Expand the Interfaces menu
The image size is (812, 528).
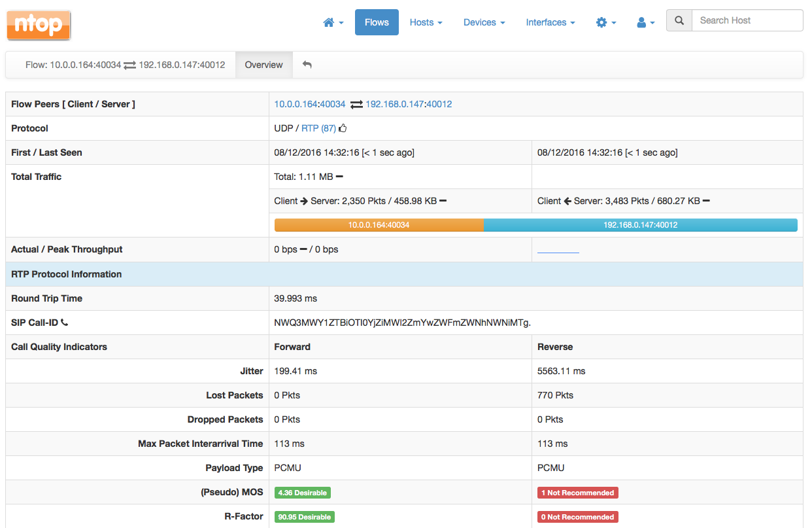550,22
